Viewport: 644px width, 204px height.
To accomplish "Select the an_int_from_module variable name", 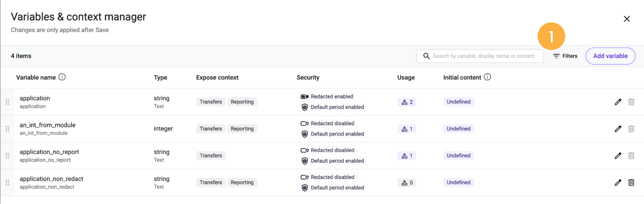I will [x=47, y=125].
